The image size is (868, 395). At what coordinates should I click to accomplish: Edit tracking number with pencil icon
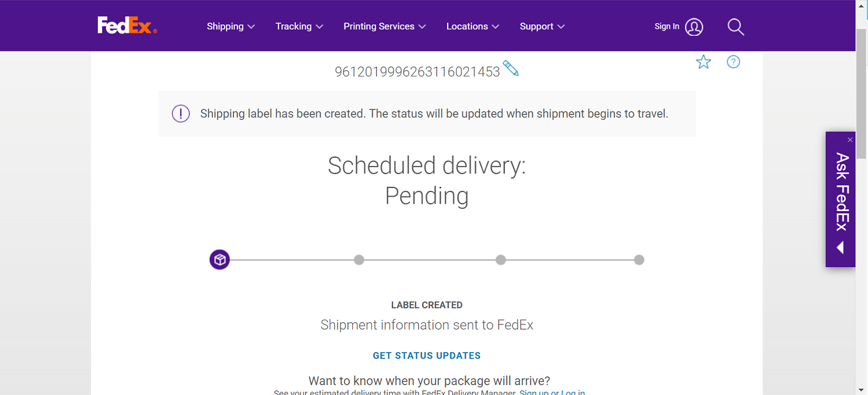pyautogui.click(x=511, y=68)
